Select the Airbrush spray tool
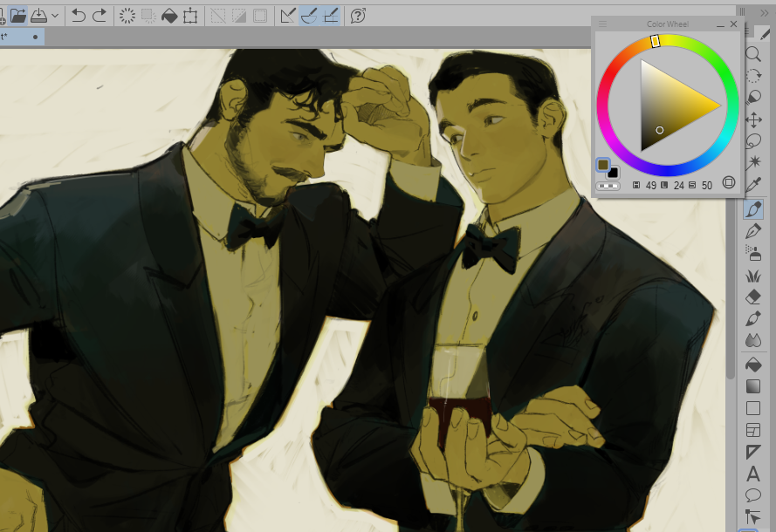The width and height of the screenshot is (776, 532). pyautogui.click(x=753, y=253)
